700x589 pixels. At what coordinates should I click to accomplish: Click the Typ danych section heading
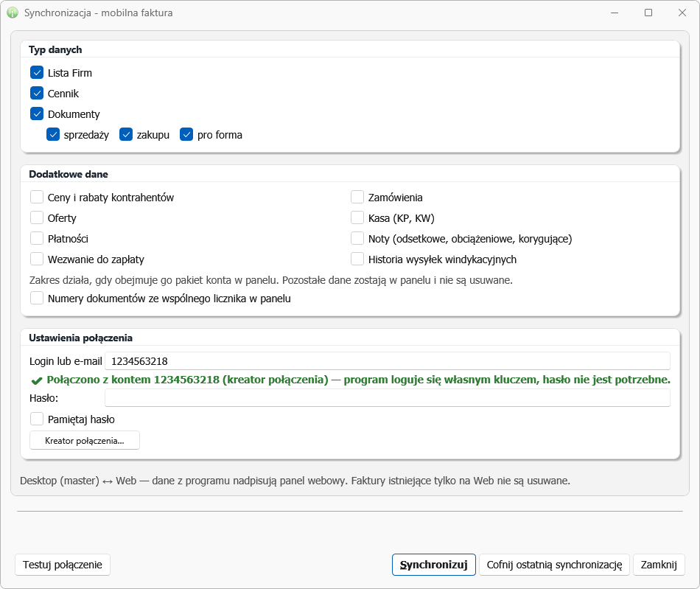coord(55,49)
